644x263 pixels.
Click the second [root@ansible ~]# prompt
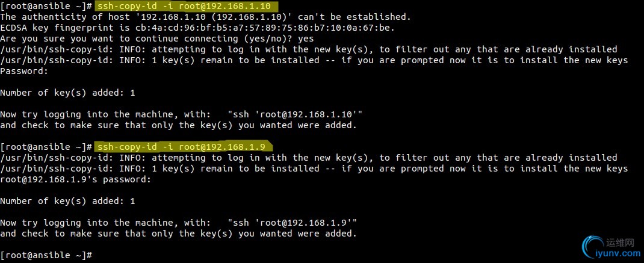click(46, 147)
